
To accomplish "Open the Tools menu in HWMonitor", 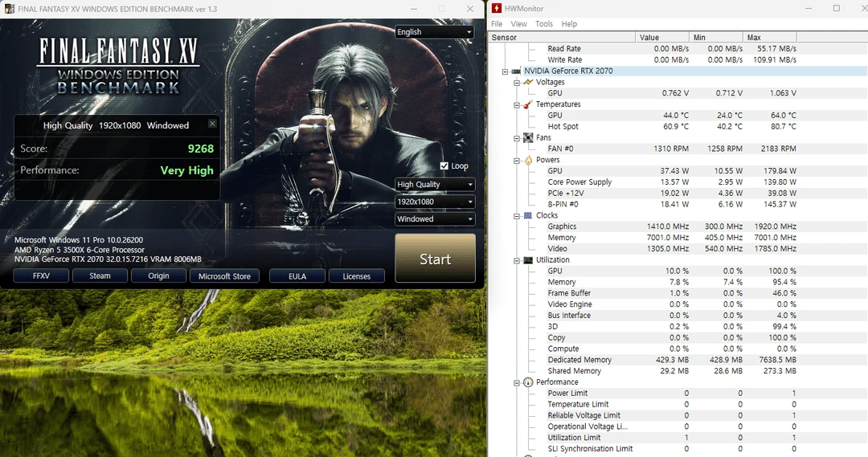I will tap(543, 24).
